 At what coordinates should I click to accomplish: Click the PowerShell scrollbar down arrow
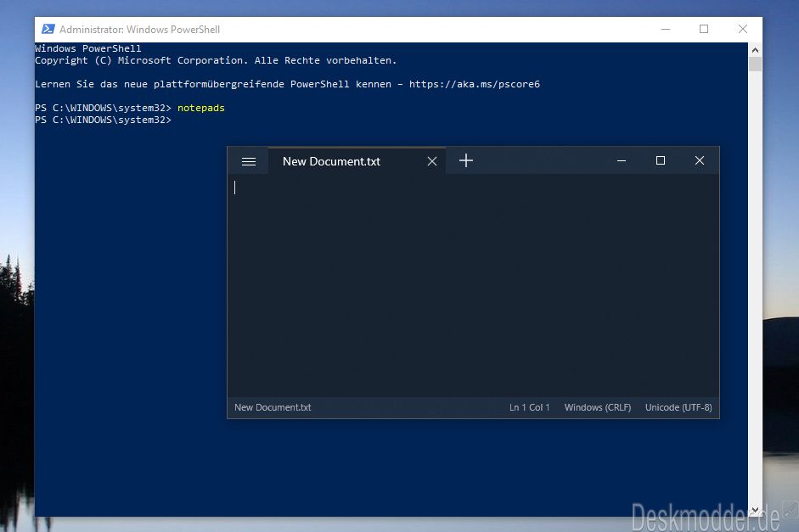(x=755, y=510)
